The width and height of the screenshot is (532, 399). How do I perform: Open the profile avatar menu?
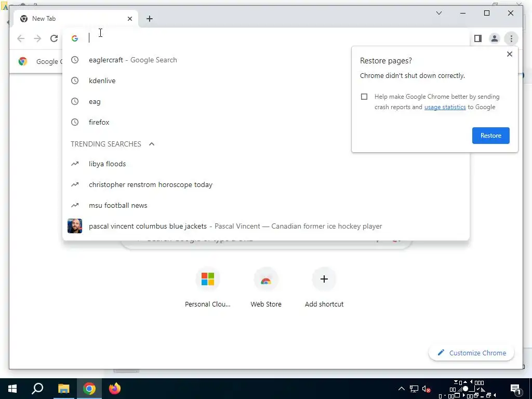pyautogui.click(x=495, y=38)
